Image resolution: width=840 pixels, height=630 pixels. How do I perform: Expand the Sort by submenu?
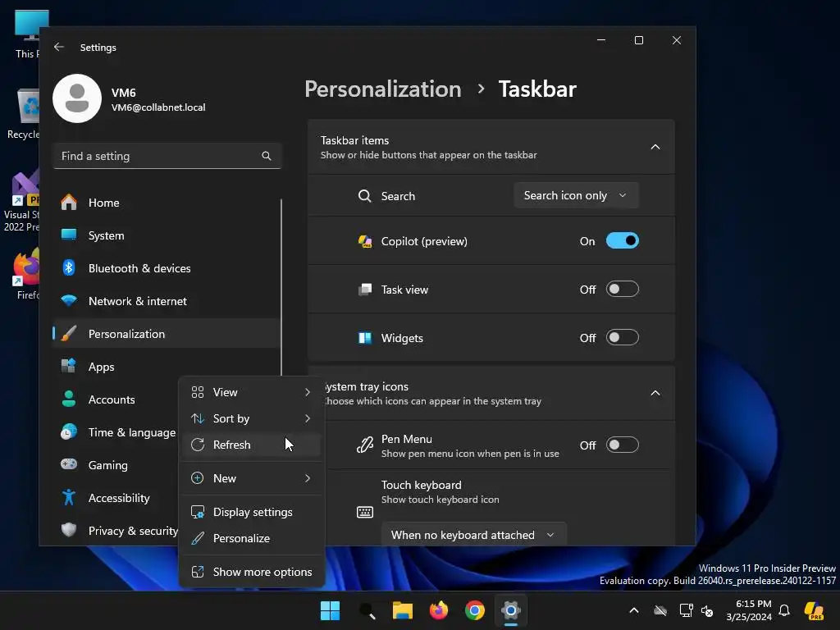point(251,418)
